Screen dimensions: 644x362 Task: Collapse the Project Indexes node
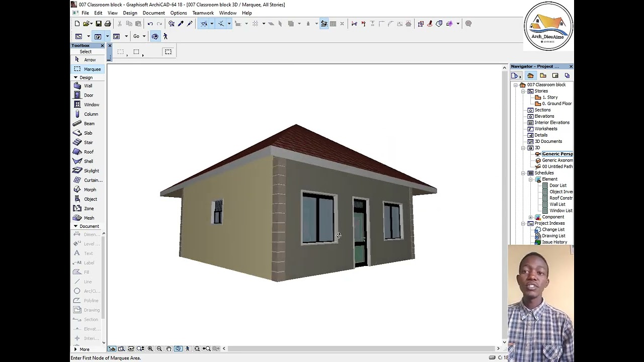tap(523, 223)
